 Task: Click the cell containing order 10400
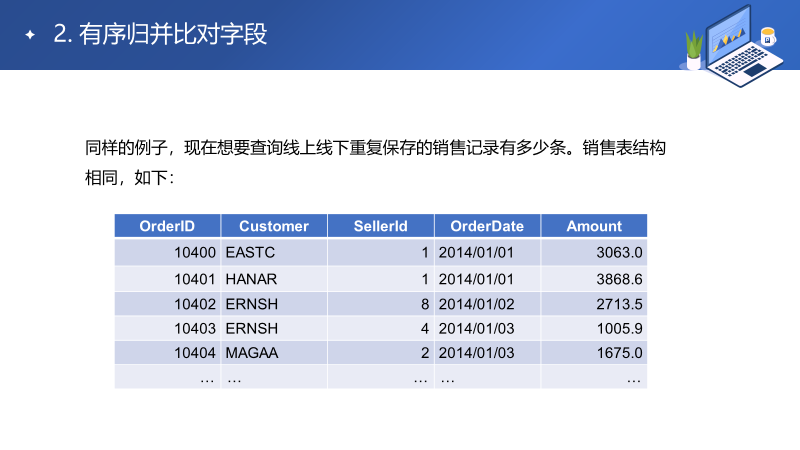[x=167, y=252]
